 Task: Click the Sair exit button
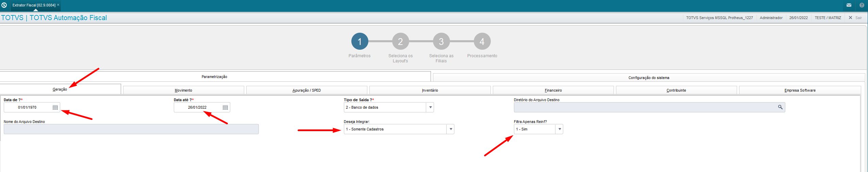click(855, 18)
